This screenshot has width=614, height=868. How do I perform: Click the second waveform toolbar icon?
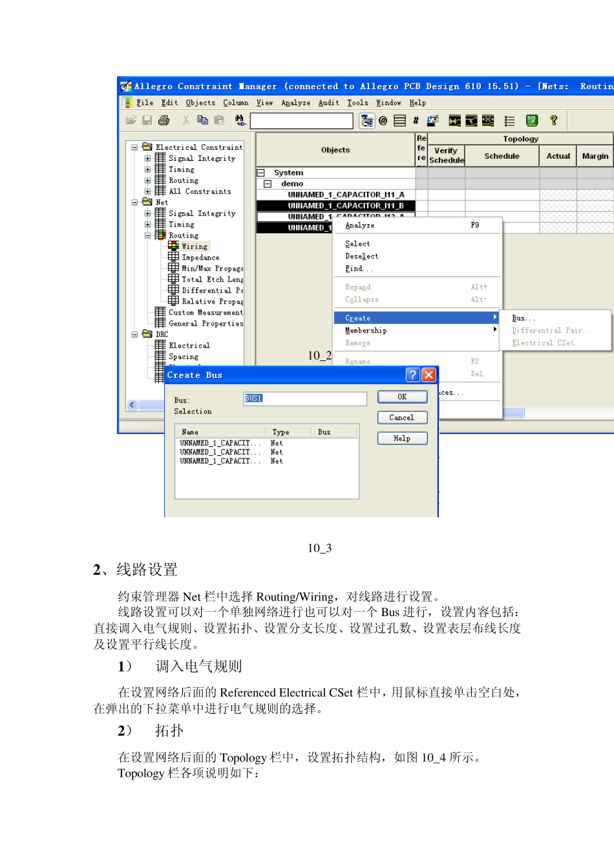(x=471, y=120)
